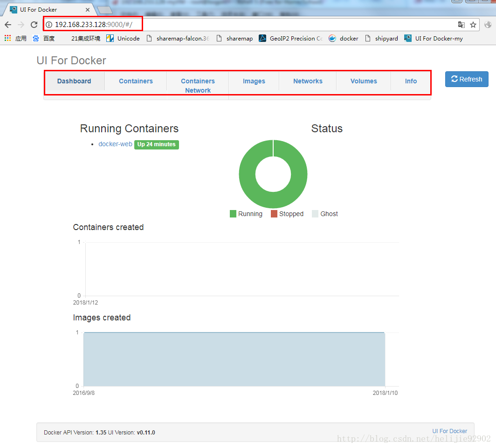Open the 21集成环境 bookmark
This screenshot has height=448, width=496.
coord(86,39)
